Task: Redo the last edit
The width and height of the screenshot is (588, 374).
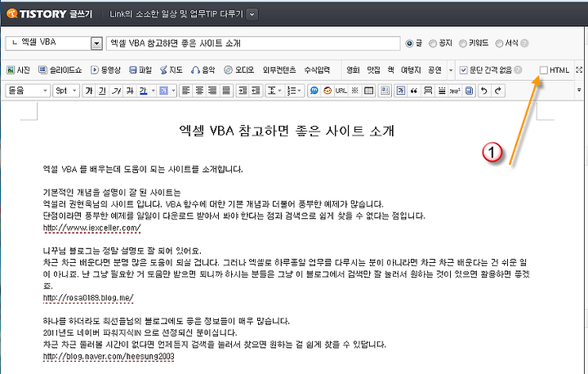Action: (498, 91)
